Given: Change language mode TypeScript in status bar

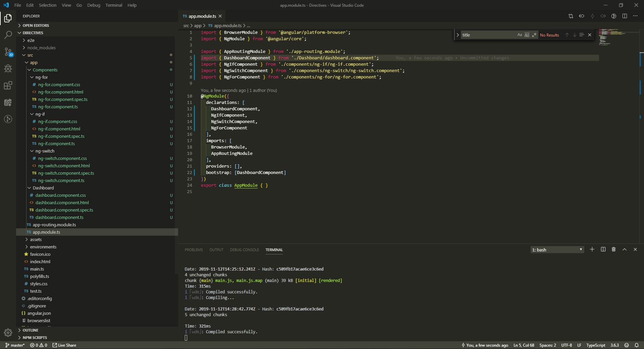Looking at the screenshot, I should (x=596, y=345).
